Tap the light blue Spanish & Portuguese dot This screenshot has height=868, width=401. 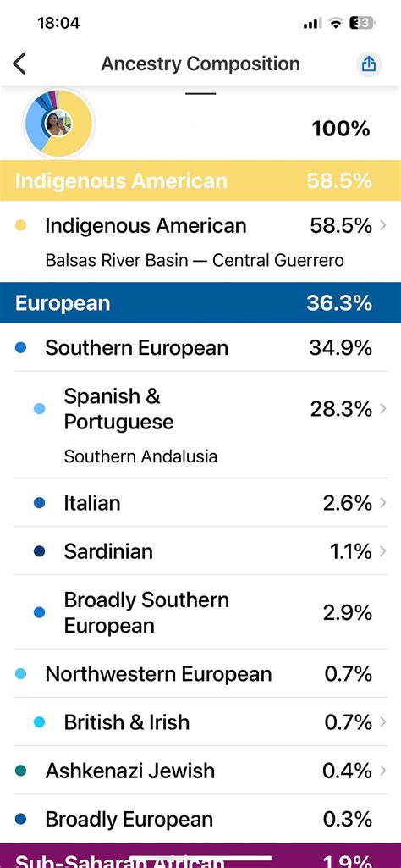pos(39,409)
